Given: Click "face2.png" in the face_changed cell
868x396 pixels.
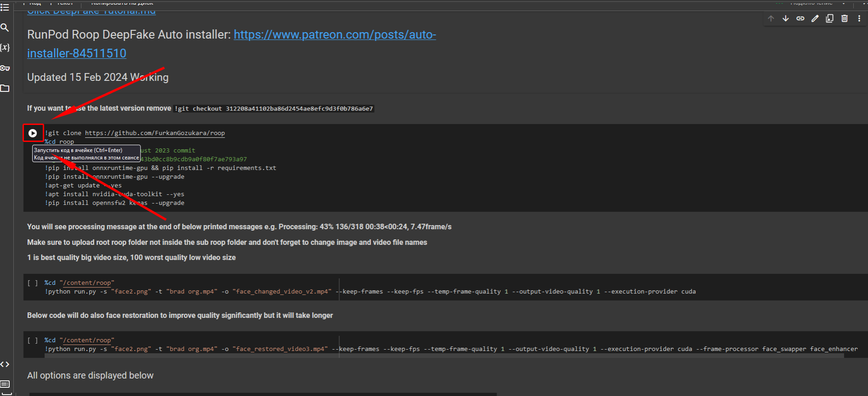Looking at the screenshot, I should coord(131,292).
